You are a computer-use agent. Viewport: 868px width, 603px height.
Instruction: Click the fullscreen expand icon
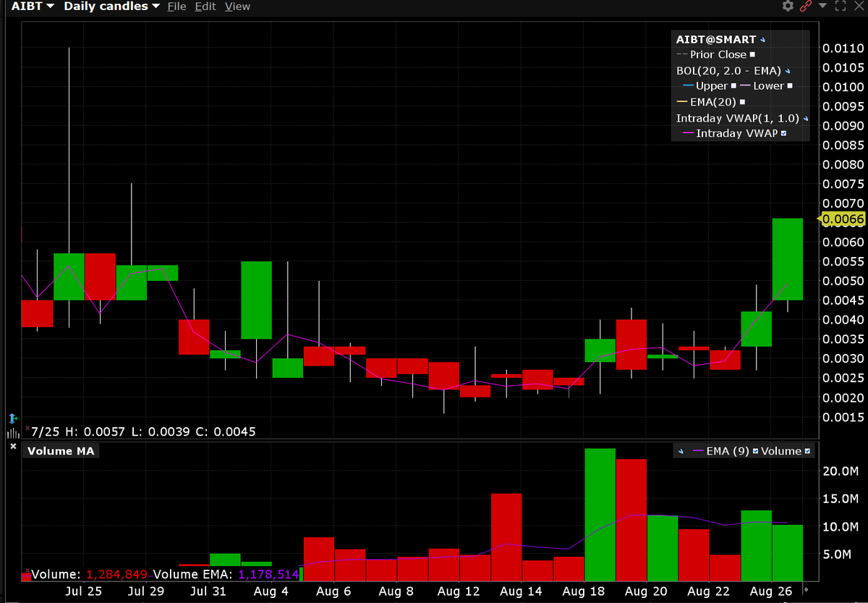pos(841,6)
